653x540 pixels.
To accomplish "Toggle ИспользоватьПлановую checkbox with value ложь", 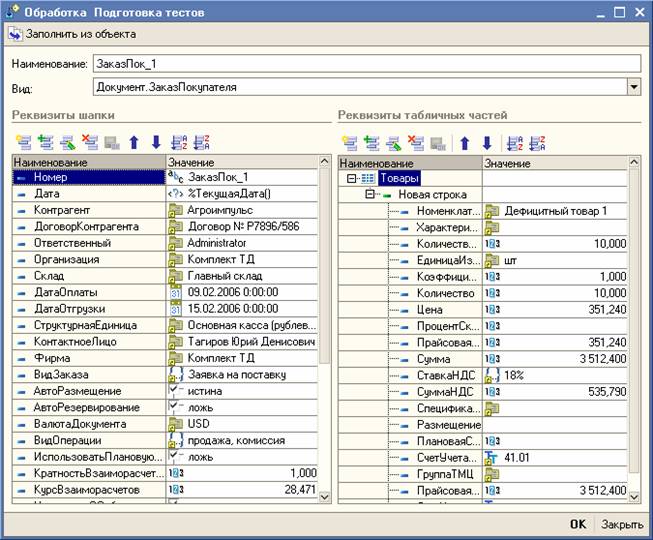I will click(175, 457).
